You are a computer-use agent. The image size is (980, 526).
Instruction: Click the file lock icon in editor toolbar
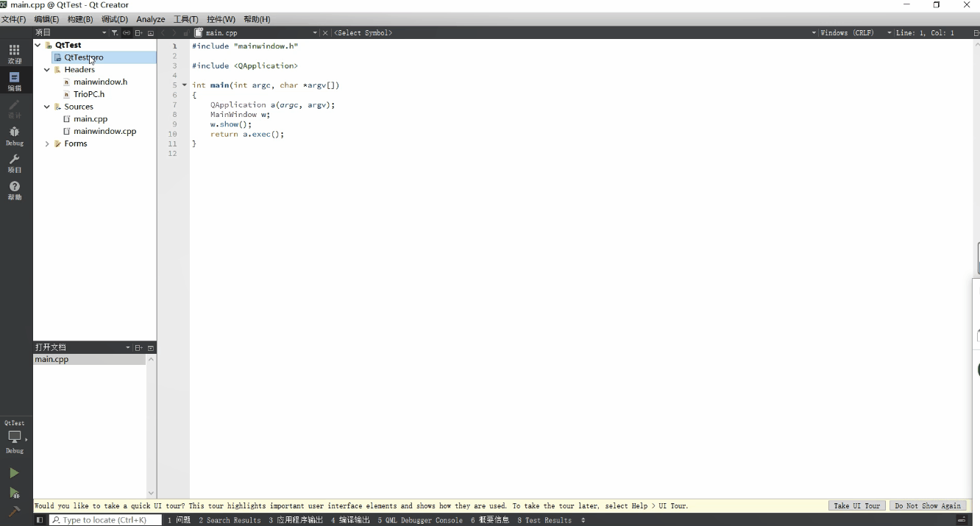[x=186, y=32]
